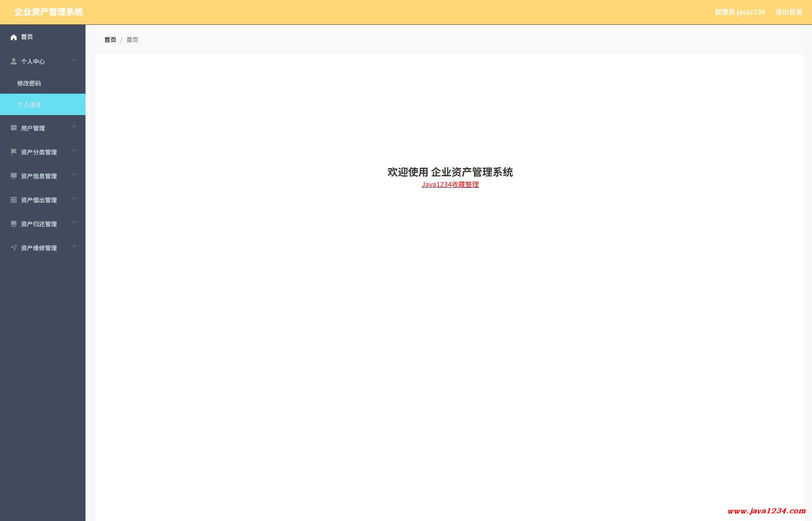The image size is (812, 521).
Task: Open the Java1234收藏整理 red link
Action: [x=450, y=184]
